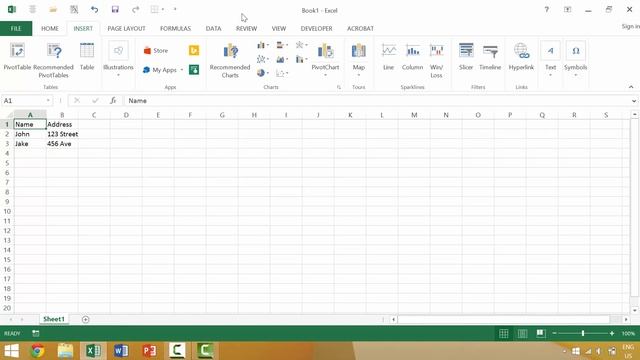Click the People Graph app icon
640x360 pixels.
pos(194,70)
